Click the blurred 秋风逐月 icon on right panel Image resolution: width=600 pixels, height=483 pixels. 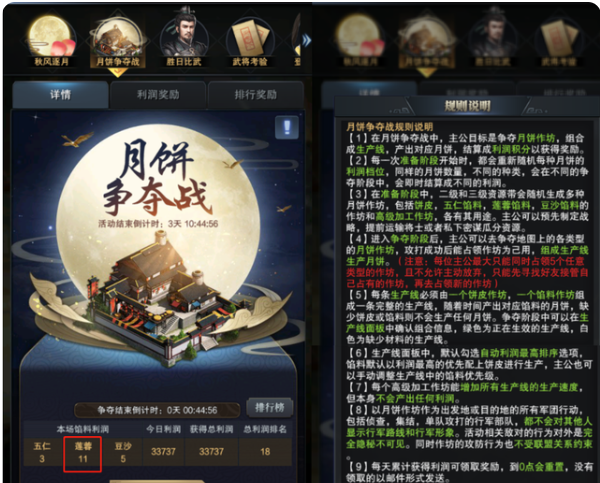click(x=360, y=41)
